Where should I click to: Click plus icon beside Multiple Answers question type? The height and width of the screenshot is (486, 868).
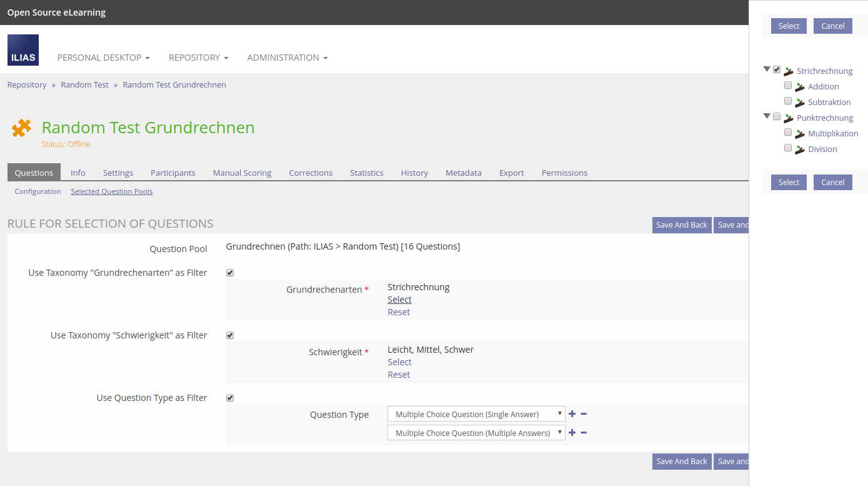click(572, 433)
